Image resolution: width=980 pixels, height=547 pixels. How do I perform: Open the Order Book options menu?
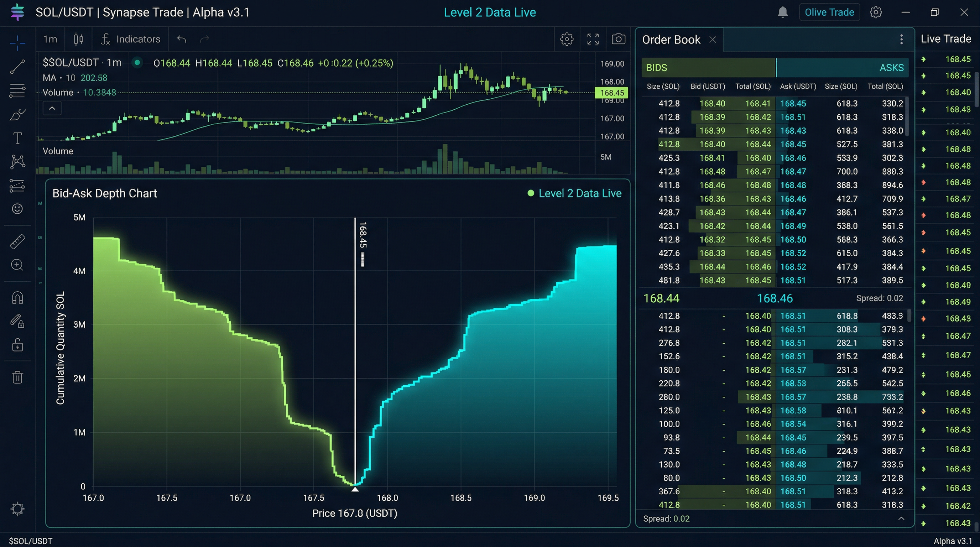pos(901,39)
